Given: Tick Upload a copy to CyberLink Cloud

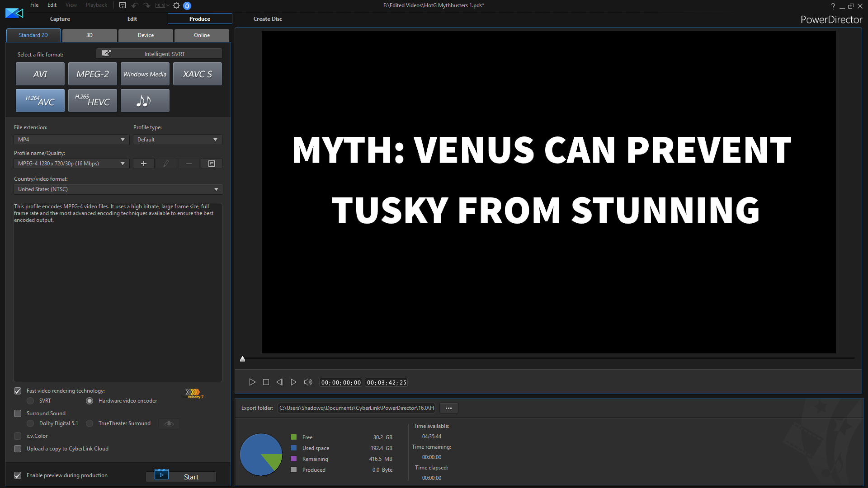Looking at the screenshot, I should point(18,449).
